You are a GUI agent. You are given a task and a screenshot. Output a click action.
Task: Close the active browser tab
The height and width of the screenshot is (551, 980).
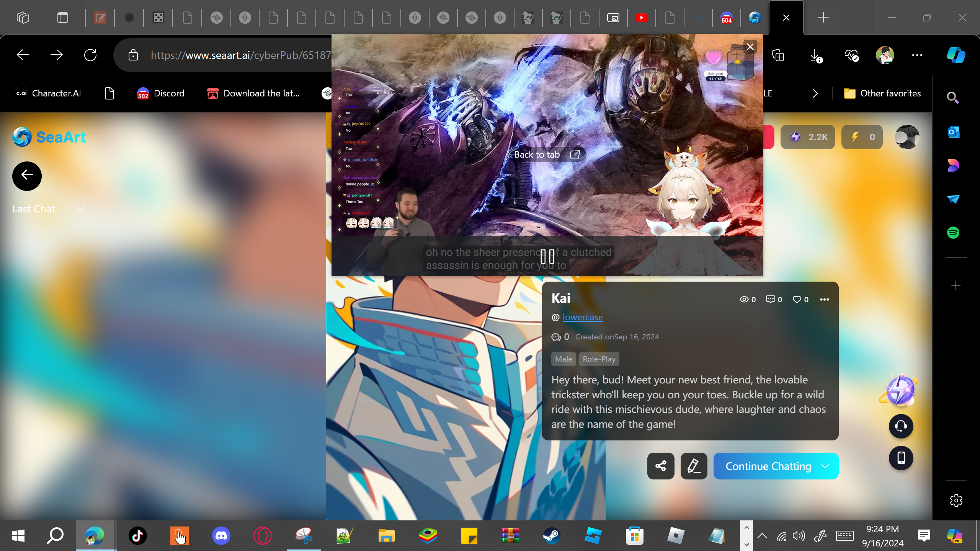[786, 18]
